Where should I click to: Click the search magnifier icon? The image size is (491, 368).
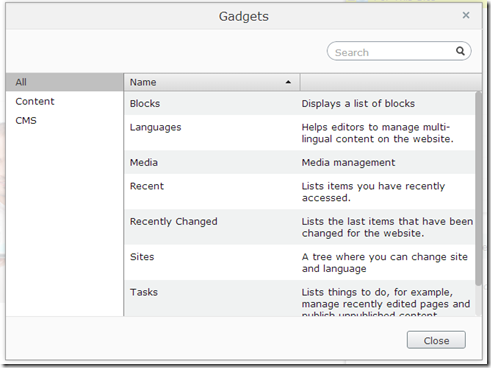[x=460, y=51]
